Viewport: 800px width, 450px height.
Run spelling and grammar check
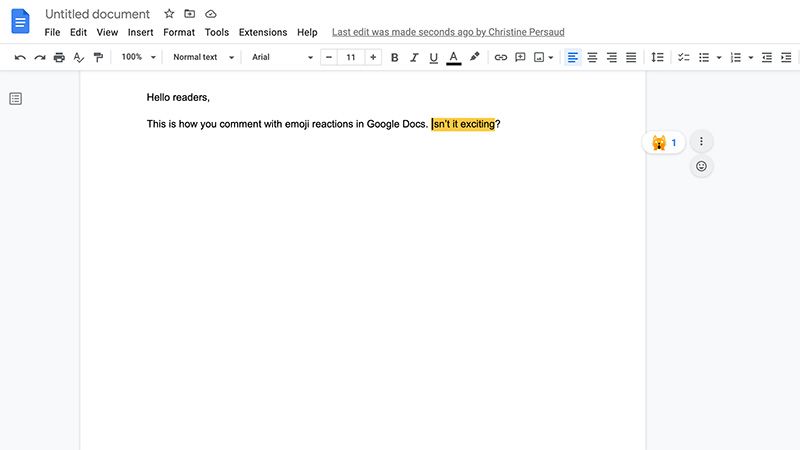[79, 57]
